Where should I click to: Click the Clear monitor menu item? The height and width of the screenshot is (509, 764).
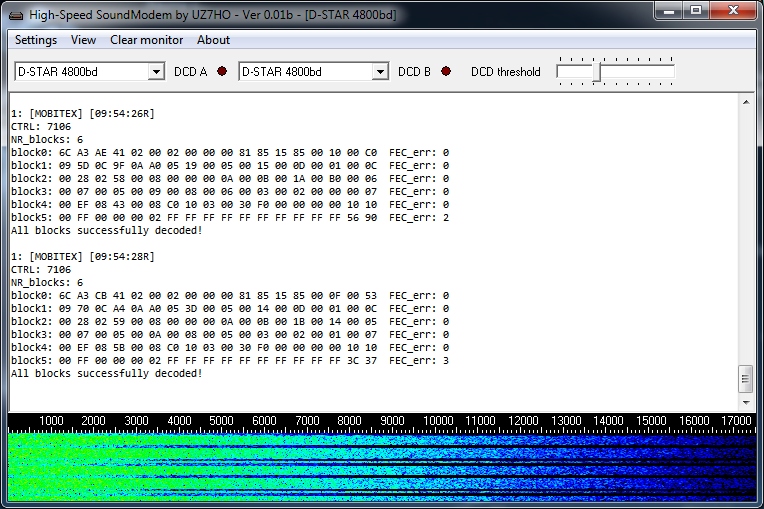[x=146, y=40]
